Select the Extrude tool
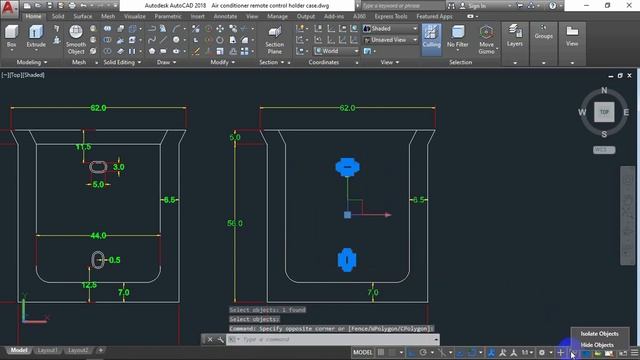Screen dimensions: 640x360 [36, 37]
